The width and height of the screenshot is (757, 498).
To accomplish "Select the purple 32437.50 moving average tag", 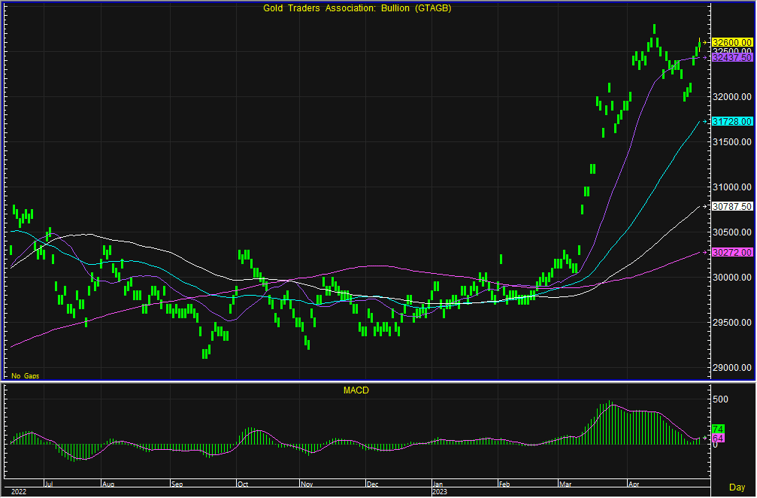I will coord(732,58).
